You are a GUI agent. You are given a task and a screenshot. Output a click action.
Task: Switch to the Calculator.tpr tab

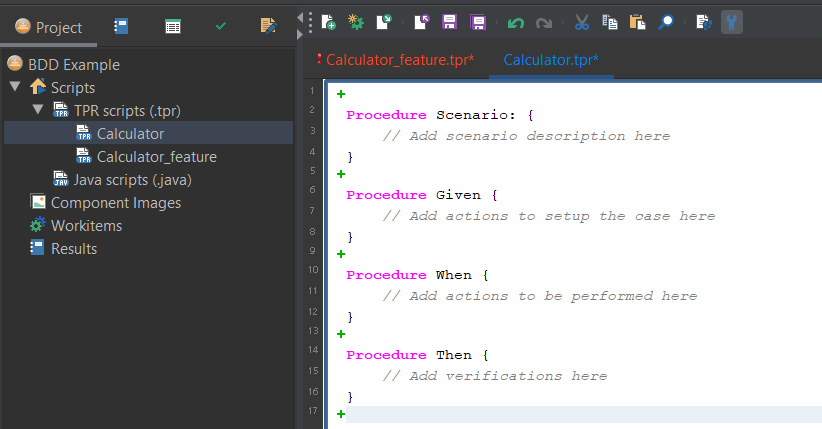coord(551,60)
